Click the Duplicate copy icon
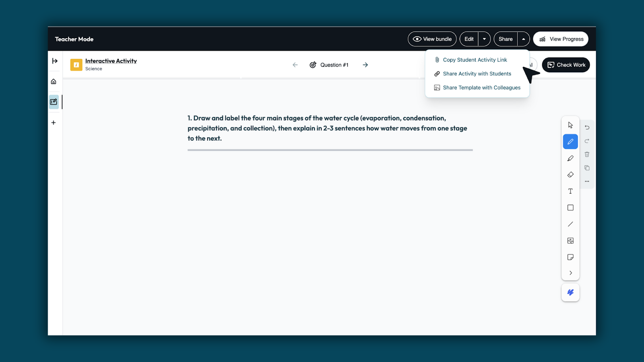Image resolution: width=644 pixels, height=362 pixels. 587,168
